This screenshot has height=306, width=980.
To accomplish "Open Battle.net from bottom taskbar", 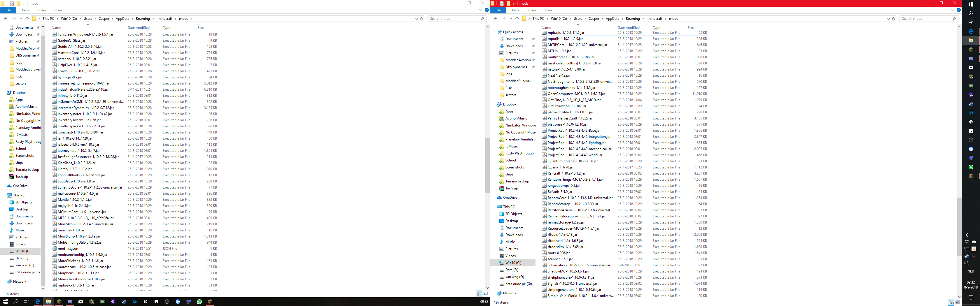I will 135,301.
